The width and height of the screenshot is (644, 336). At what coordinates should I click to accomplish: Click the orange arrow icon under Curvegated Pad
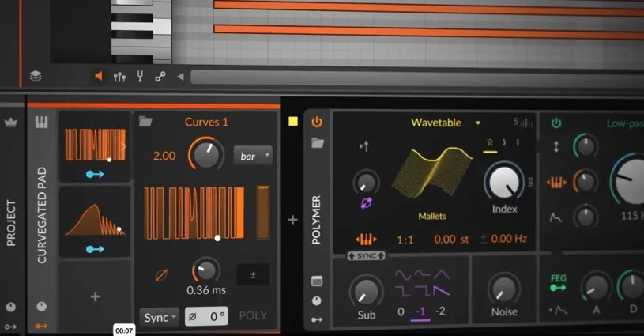click(x=41, y=327)
